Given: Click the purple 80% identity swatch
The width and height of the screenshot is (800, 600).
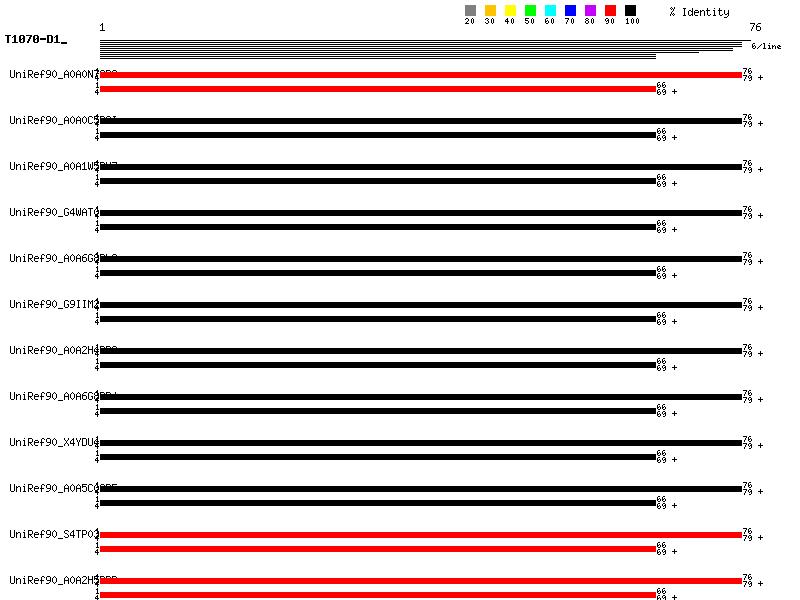Looking at the screenshot, I should click(590, 11).
